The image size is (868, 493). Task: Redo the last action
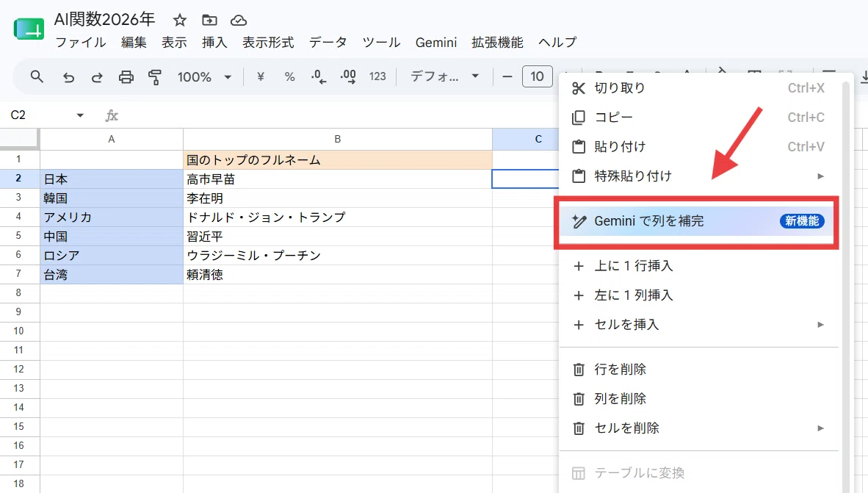(97, 77)
